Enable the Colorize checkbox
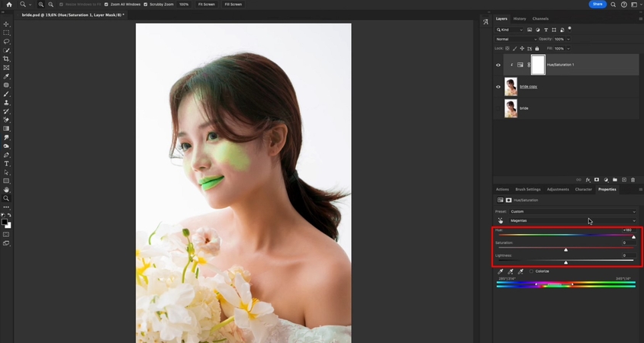This screenshot has width=644, height=343. point(531,271)
